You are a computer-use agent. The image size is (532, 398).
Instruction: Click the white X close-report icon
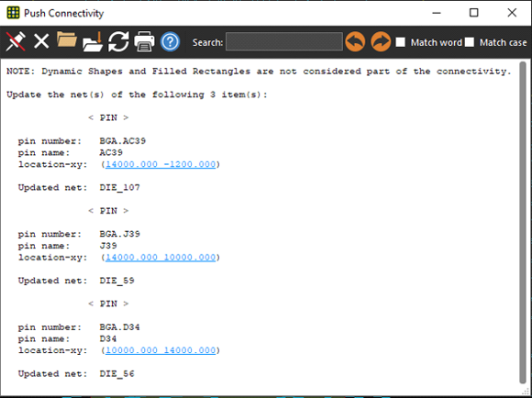(x=41, y=42)
